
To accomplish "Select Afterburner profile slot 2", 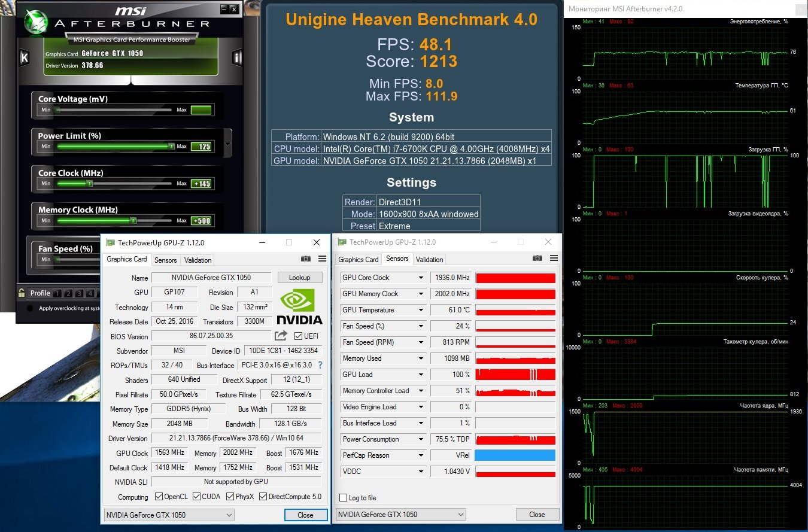I will click(68, 293).
